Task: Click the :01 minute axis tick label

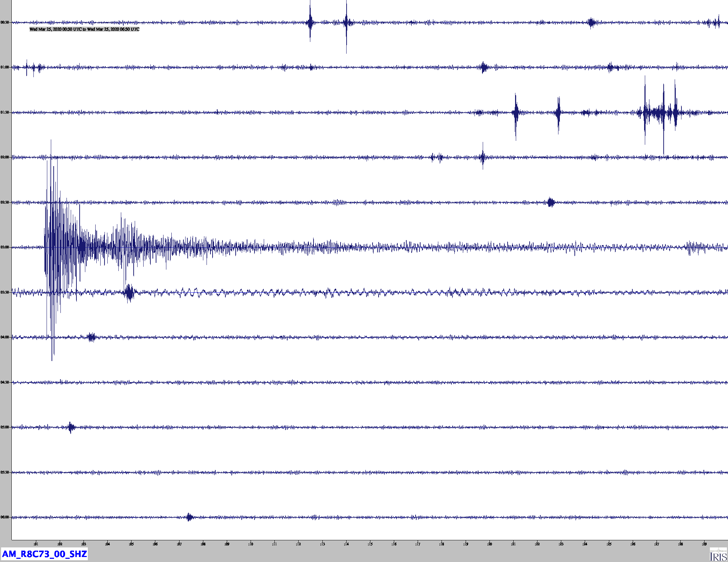Action: [36, 544]
